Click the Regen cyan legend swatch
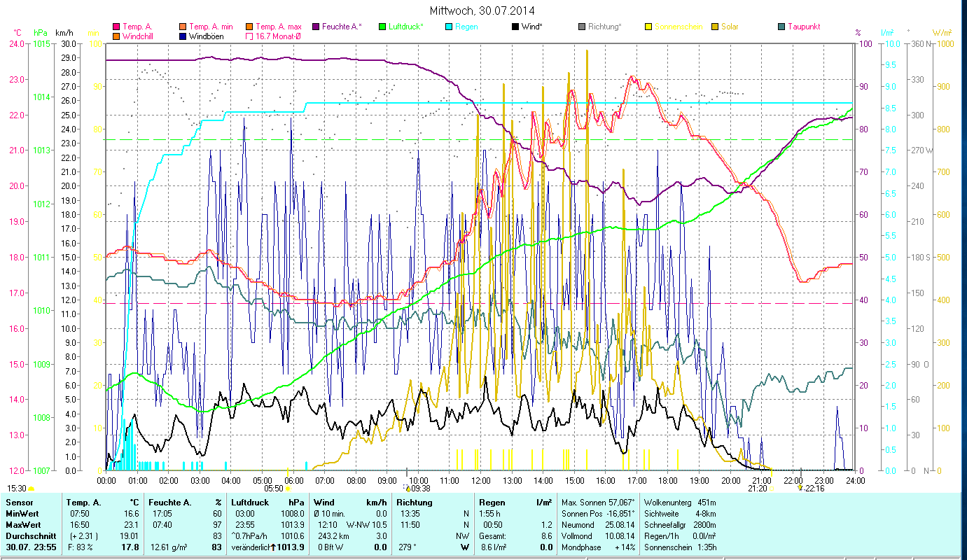The image size is (967, 560). click(x=448, y=27)
